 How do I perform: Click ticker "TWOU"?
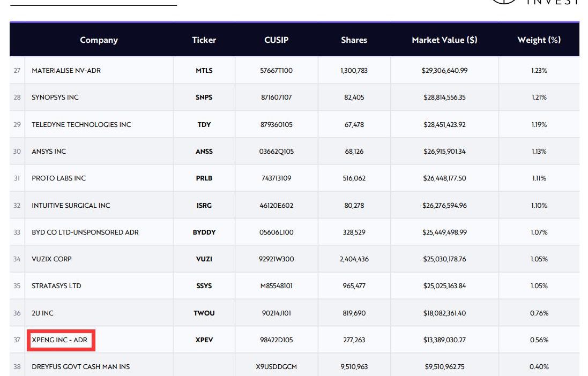click(204, 313)
